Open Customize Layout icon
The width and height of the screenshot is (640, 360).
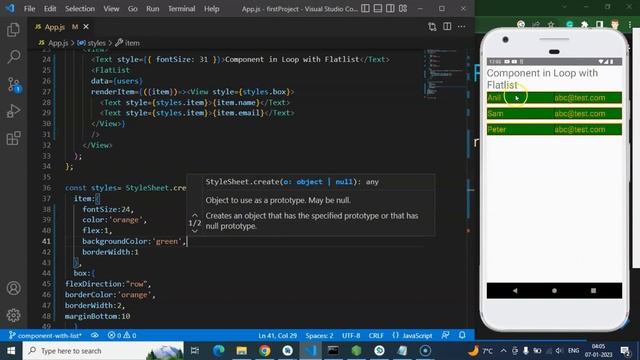403,9
